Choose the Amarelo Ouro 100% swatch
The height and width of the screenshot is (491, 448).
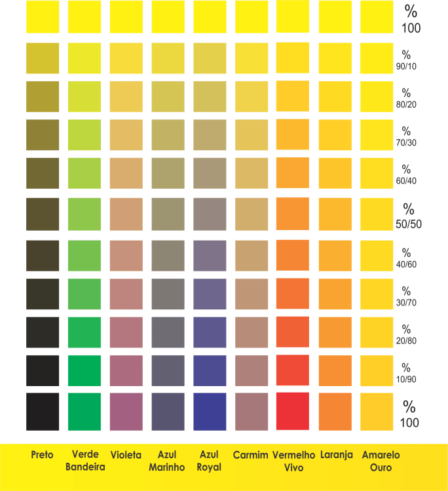click(377, 412)
